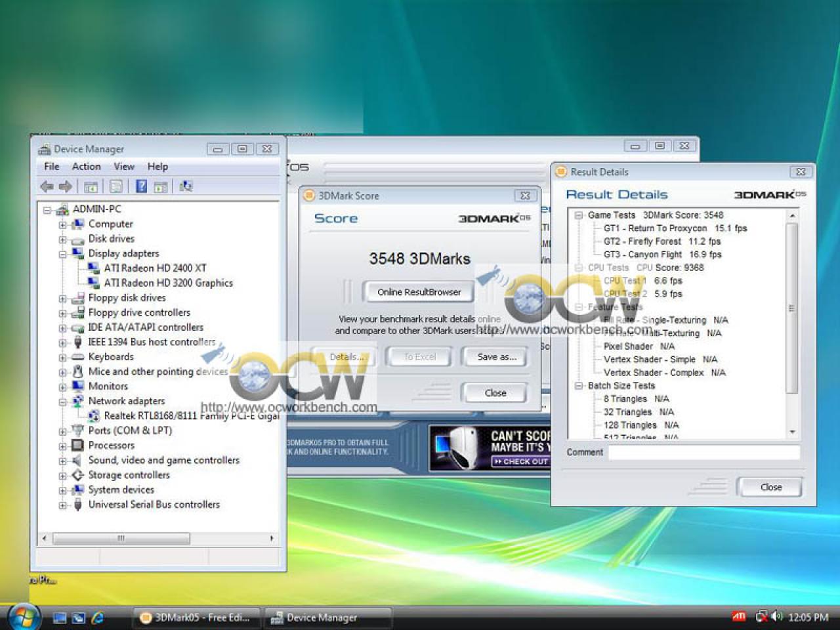Click the ATI tray icon
Screen dimensions: 840x630
pyautogui.click(x=739, y=617)
